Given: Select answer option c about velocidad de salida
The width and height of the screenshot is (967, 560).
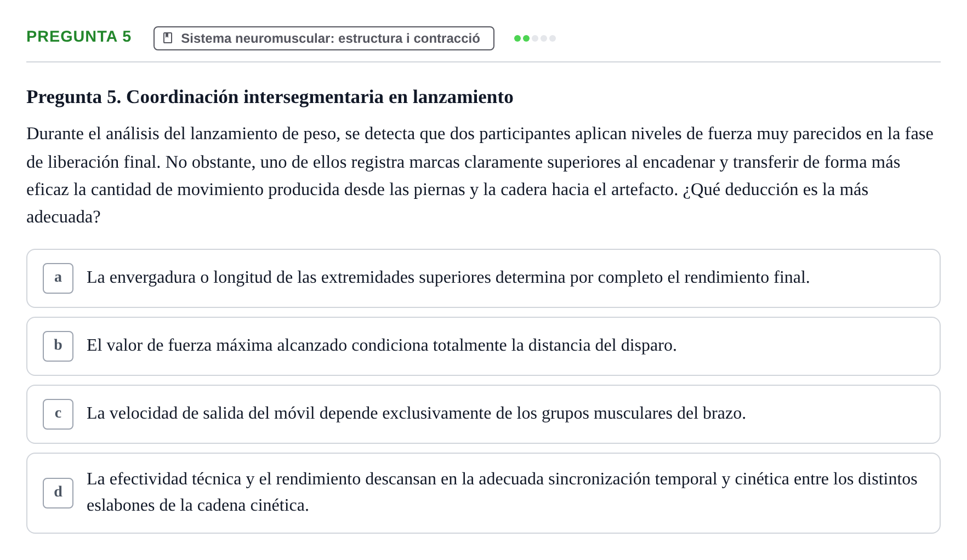Looking at the screenshot, I should [484, 414].
